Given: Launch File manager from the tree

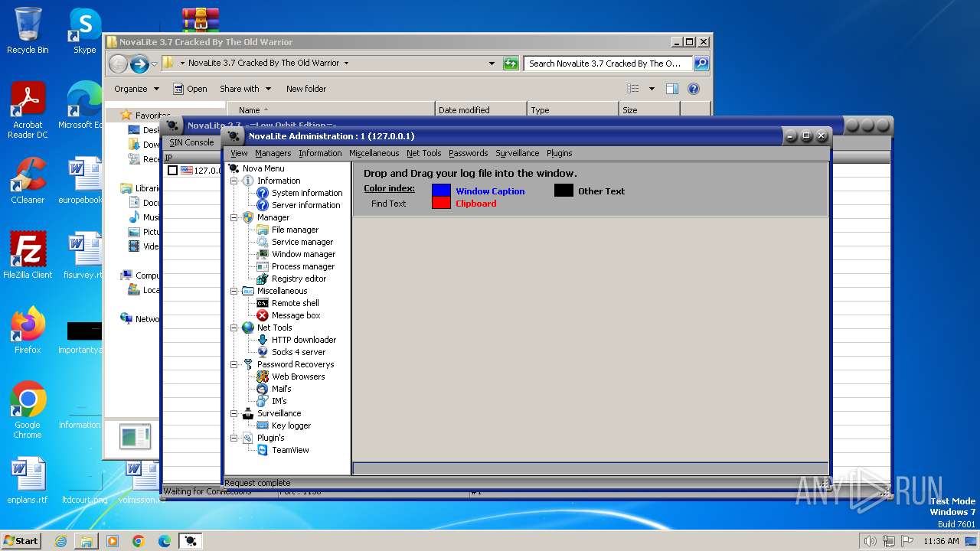Looking at the screenshot, I should (x=295, y=230).
